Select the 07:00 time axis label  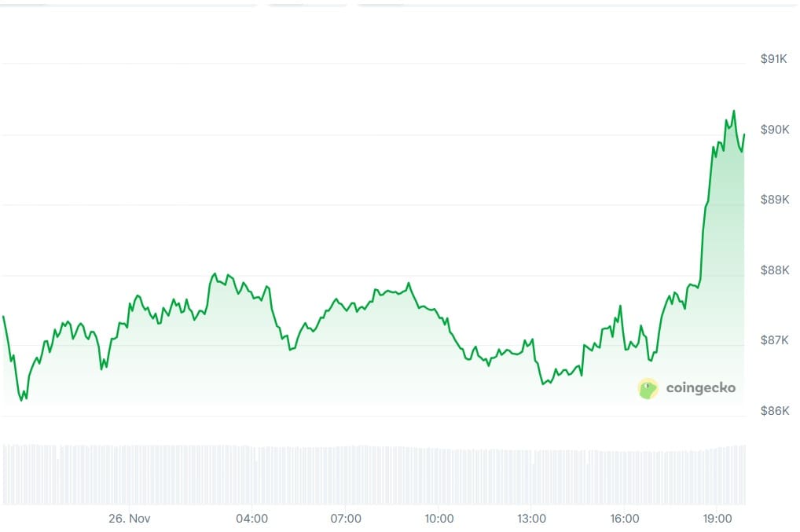[x=346, y=519]
